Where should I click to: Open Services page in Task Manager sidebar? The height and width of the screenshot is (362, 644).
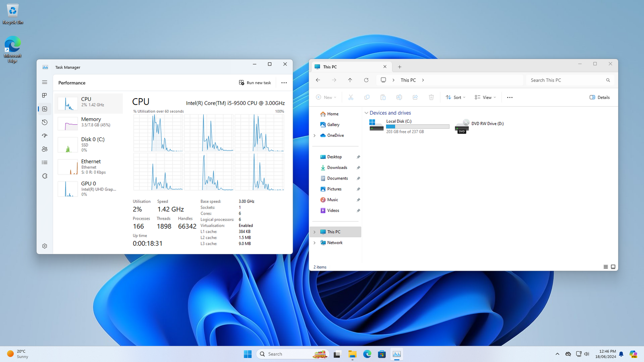pos(45,176)
